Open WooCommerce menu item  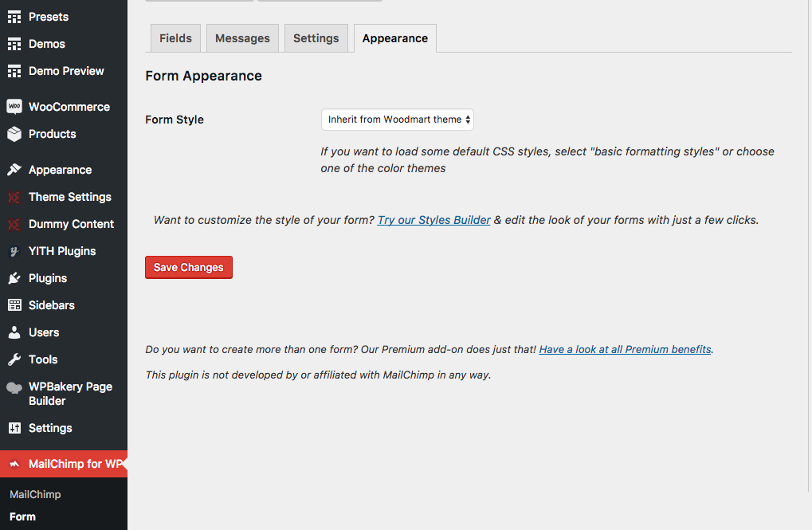pyautogui.click(x=64, y=107)
